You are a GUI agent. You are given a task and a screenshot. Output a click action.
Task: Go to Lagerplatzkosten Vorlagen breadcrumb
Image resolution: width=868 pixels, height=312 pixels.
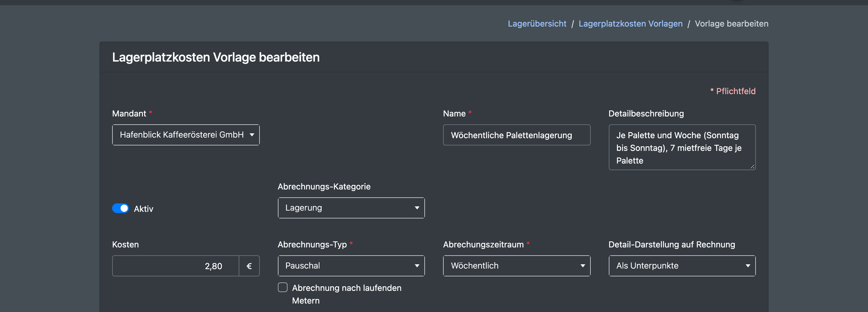click(631, 24)
